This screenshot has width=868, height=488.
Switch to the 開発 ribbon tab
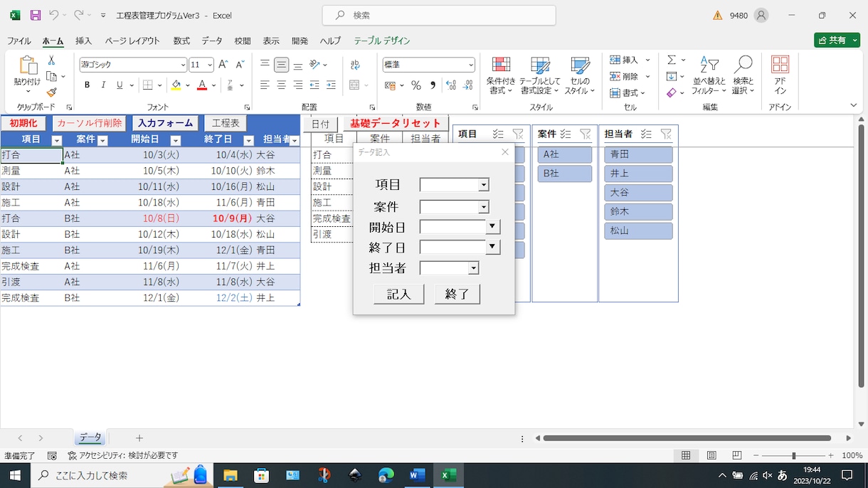(300, 41)
